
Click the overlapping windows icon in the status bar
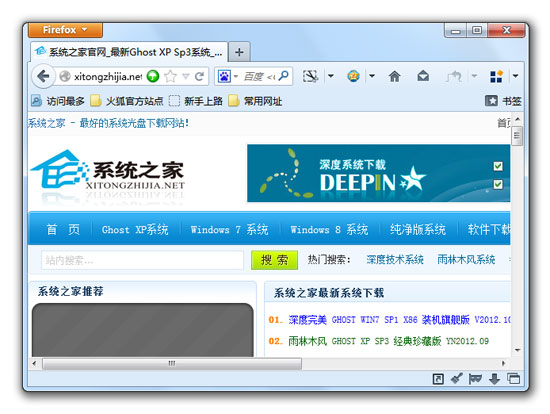click(514, 379)
